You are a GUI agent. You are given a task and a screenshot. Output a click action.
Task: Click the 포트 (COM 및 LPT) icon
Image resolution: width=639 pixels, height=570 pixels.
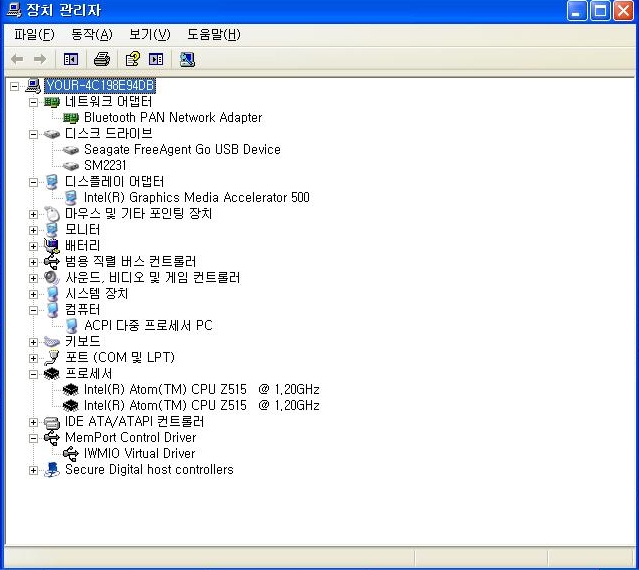coord(52,358)
